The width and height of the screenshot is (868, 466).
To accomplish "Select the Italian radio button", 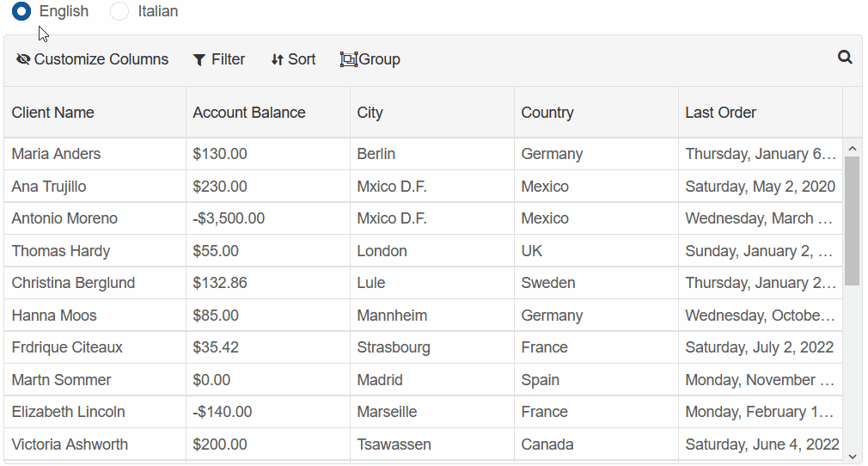I will 120,11.
